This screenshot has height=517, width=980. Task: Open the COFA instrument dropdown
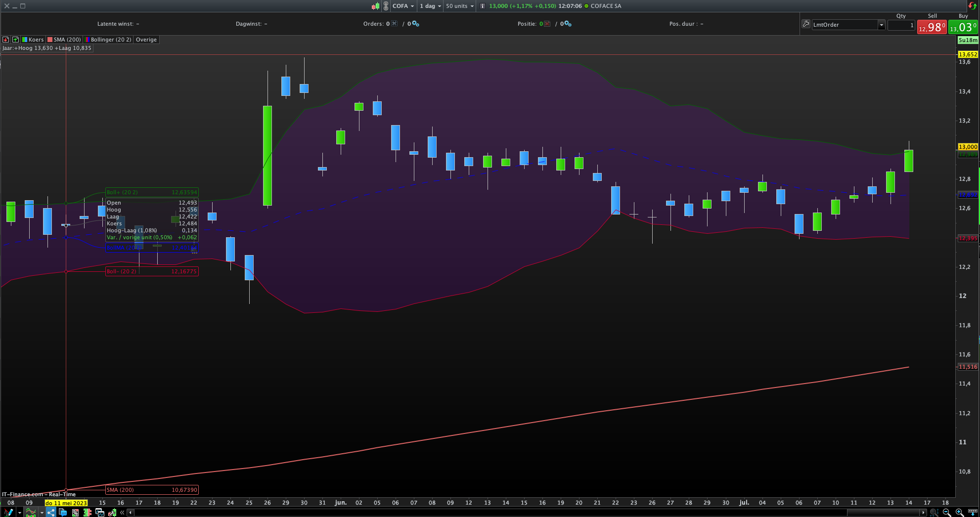403,6
